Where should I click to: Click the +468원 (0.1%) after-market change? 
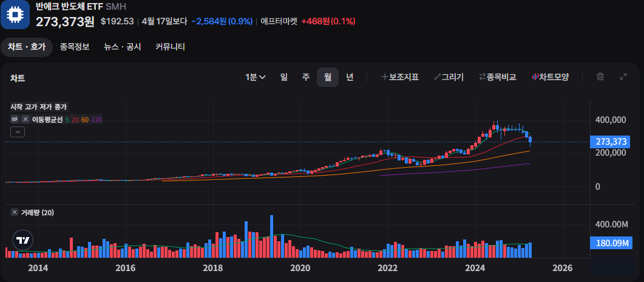click(328, 21)
